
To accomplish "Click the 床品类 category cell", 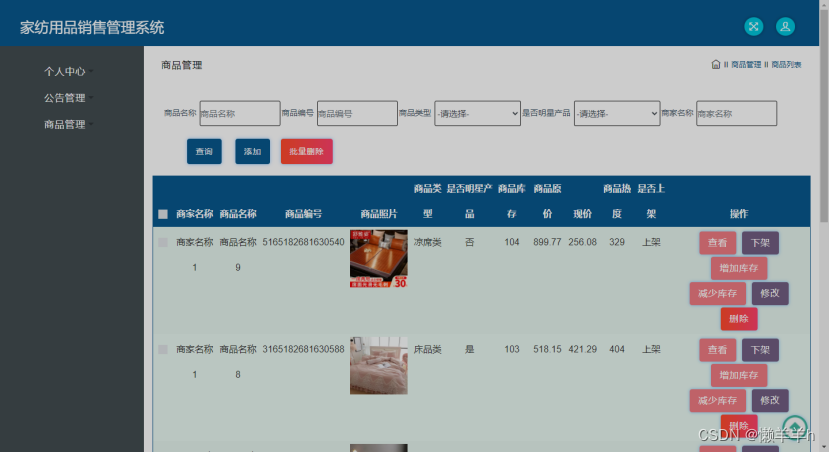I will coord(428,350).
